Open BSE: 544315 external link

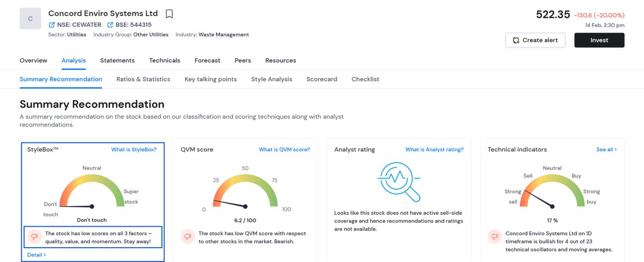129,25
